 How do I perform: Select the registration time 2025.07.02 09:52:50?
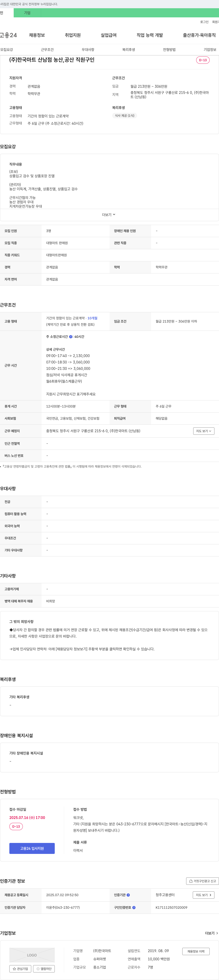point(62,895)
